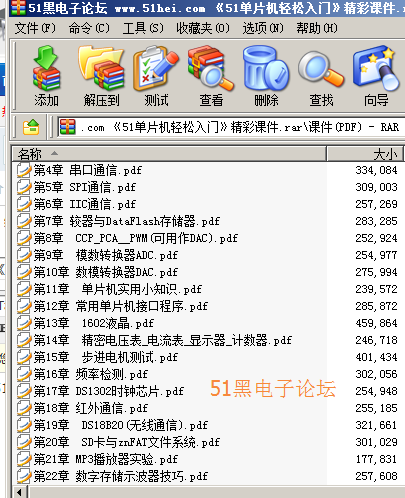Click size value 177,831

[x=376, y=459]
